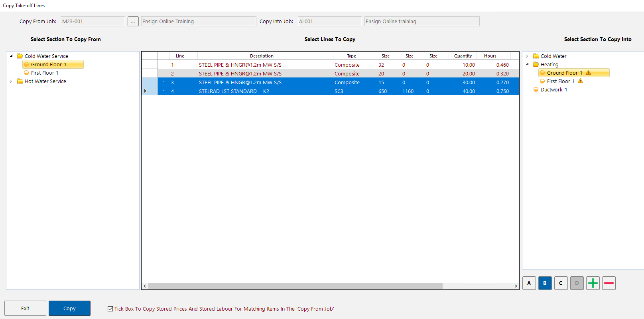Screen dimensions: 644x319
Task: Click the Hot Water Service folder icon
Action: pos(20,81)
